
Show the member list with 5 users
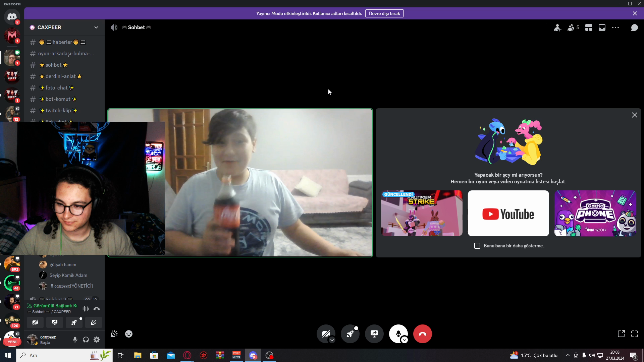tap(573, 28)
